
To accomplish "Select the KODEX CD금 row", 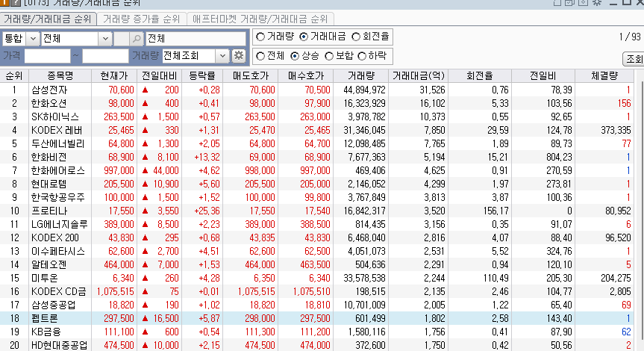I will point(316,292).
